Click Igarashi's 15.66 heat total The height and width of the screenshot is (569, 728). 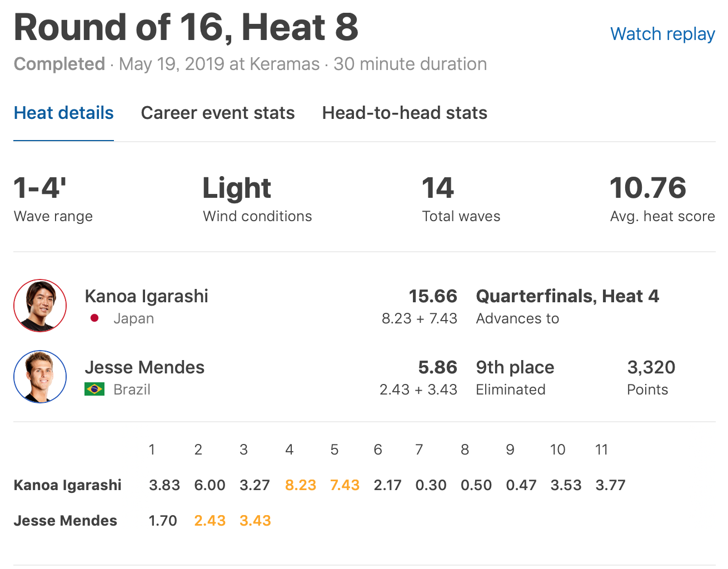(x=433, y=296)
